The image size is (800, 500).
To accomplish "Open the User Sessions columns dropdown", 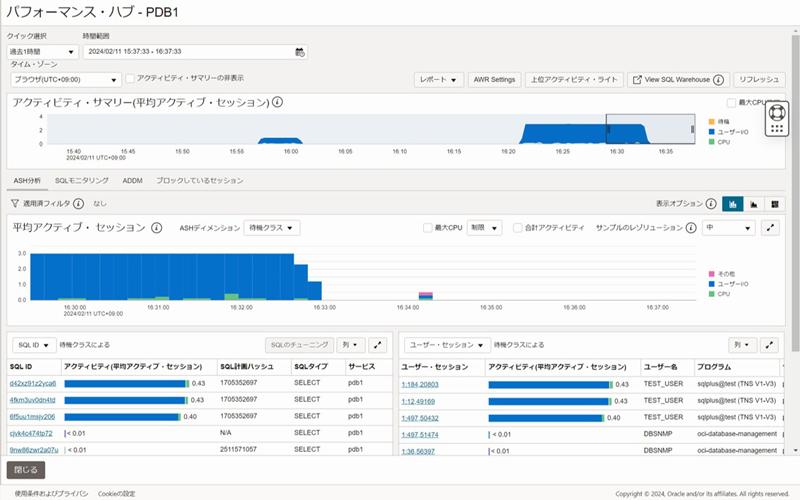I will point(742,345).
